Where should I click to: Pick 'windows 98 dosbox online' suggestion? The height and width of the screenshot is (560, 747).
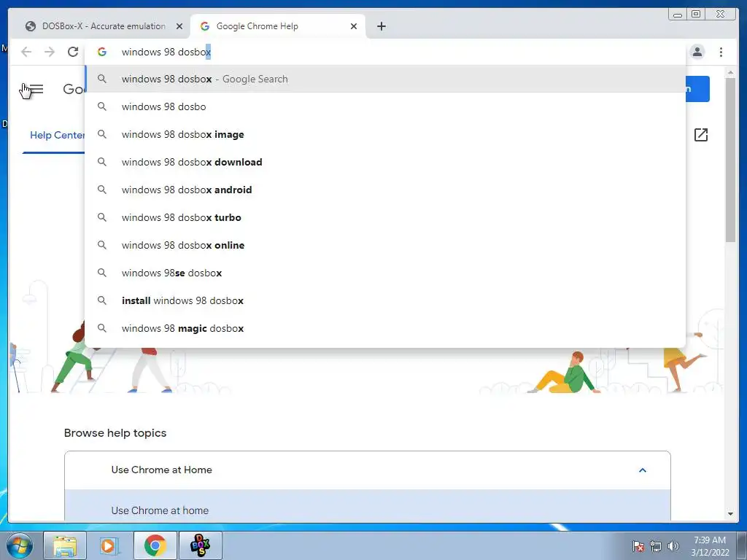385,245
